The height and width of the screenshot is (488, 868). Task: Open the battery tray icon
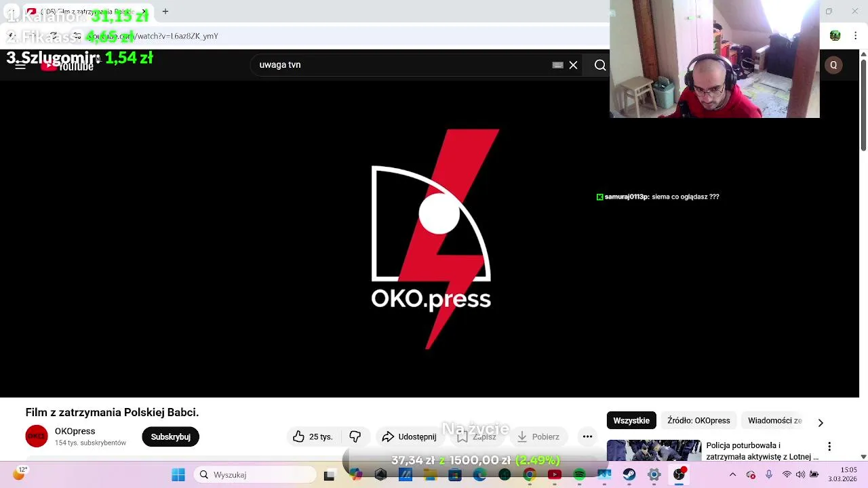click(x=814, y=475)
